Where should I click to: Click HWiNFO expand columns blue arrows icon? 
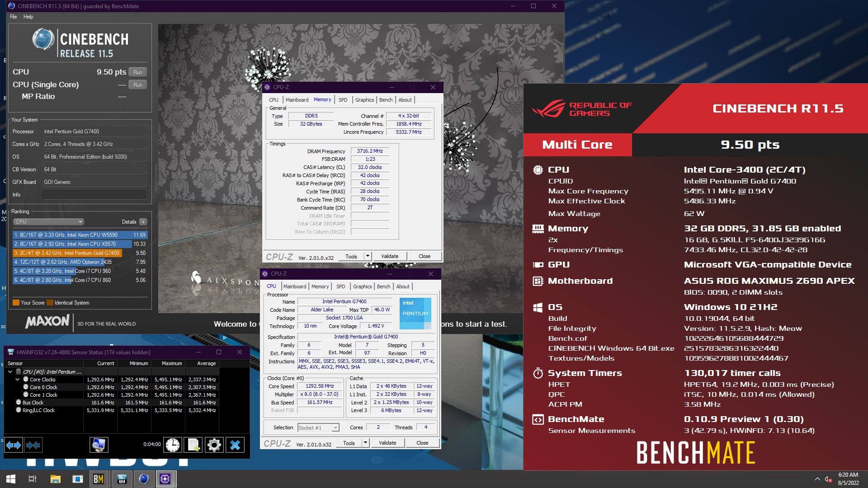[14, 445]
